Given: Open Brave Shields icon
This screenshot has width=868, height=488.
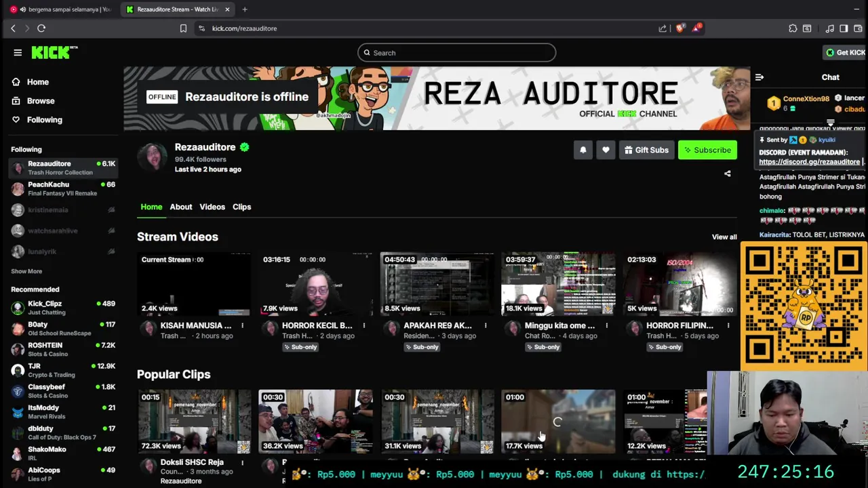Looking at the screenshot, I should 680,28.
